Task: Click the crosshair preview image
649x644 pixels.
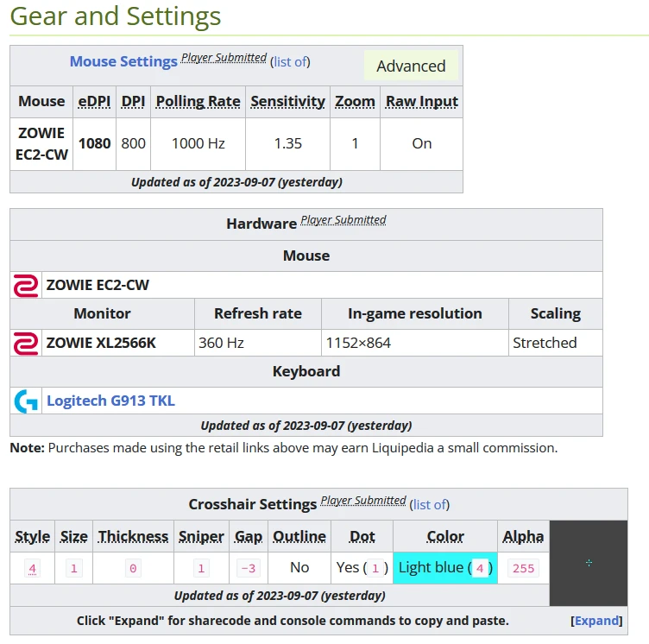Action: tap(589, 563)
